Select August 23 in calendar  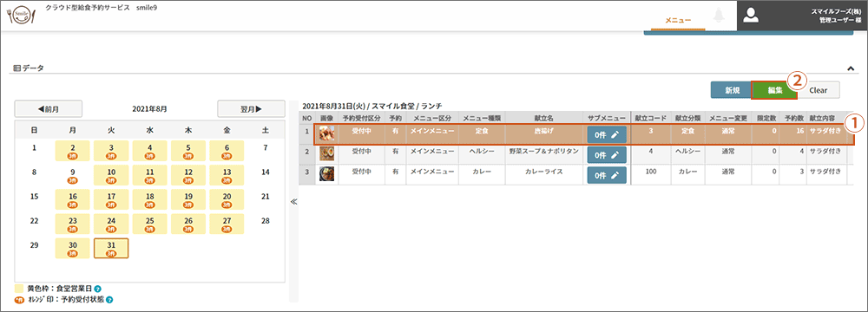pos(73,224)
